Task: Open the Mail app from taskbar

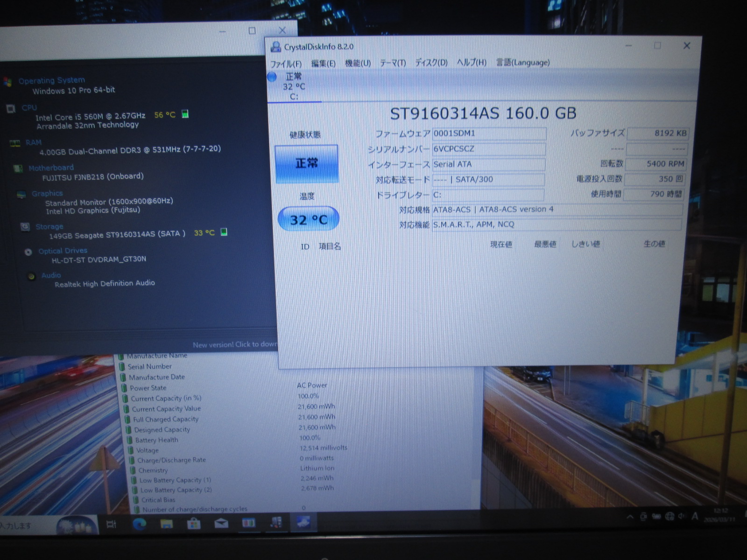Action: 221,524
